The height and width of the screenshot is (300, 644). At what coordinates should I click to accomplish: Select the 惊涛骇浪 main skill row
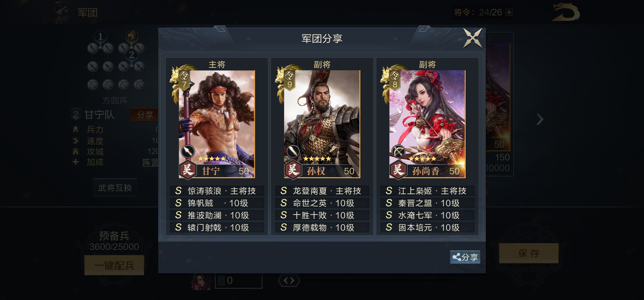click(217, 191)
